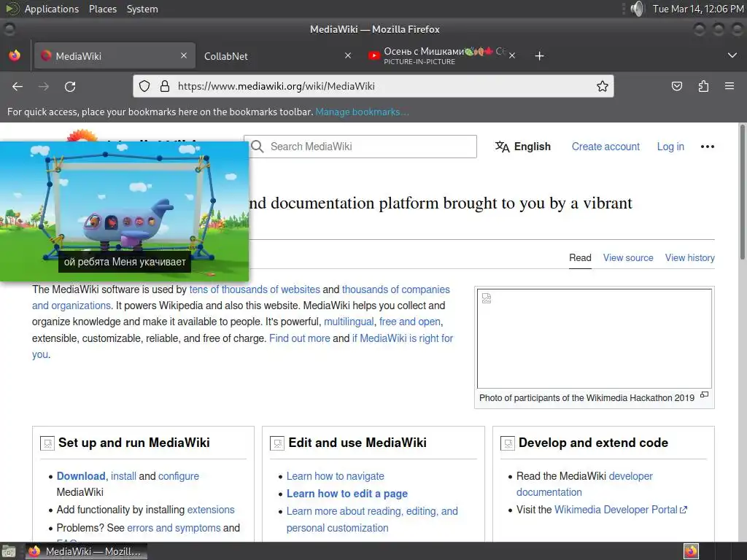This screenshot has width=747, height=560.
Task: Click the volume speaker icon
Action: click(x=636, y=9)
